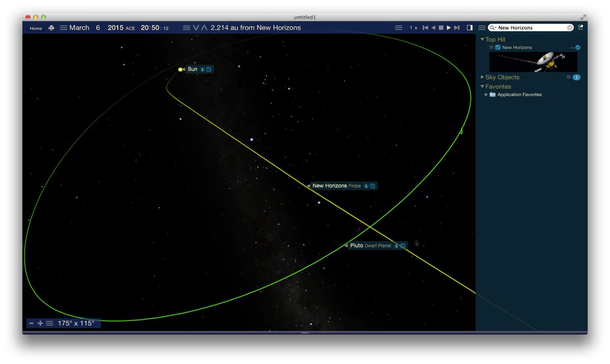Click the Pluto Dwarf Planet label
The image size is (610, 364).
pyautogui.click(x=371, y=246)
